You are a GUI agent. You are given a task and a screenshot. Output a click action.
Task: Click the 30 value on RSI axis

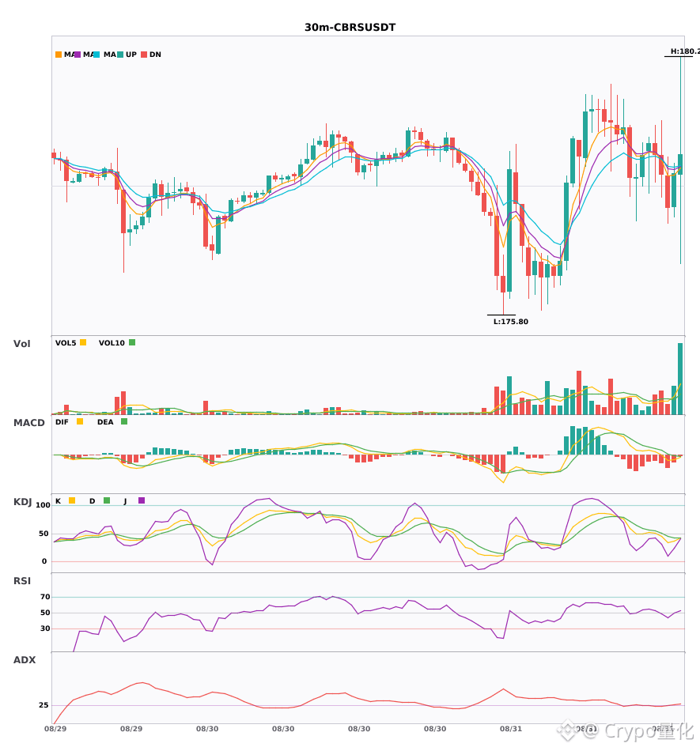click(45, 628)
